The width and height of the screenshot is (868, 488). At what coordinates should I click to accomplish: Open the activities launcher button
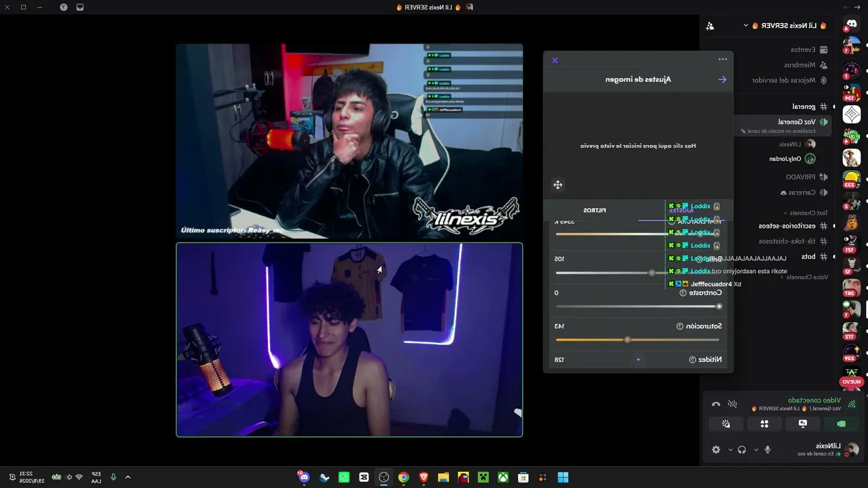[764, 424]
